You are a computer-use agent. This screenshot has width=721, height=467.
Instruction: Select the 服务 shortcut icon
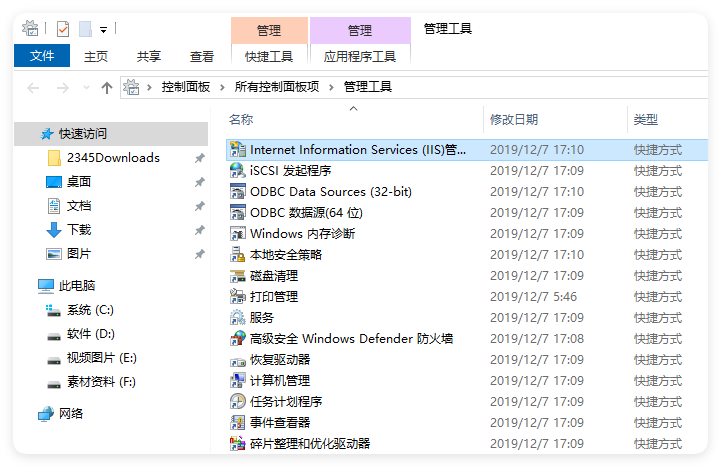pos(238,318)
